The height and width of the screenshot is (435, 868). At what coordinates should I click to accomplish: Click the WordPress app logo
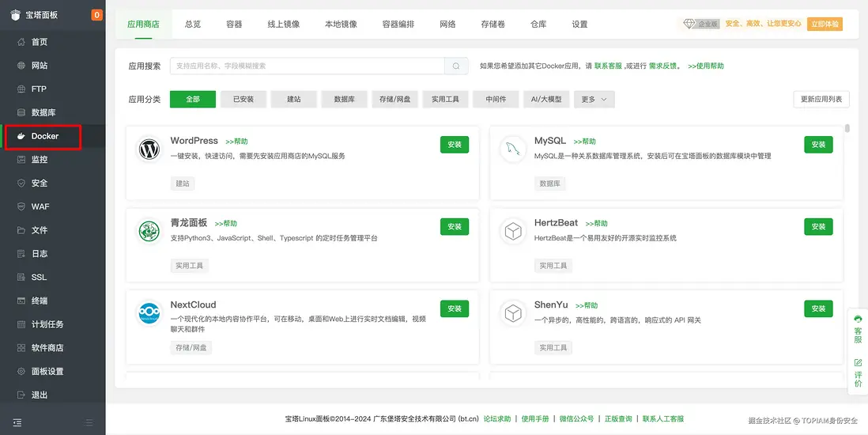coord(149,149)
